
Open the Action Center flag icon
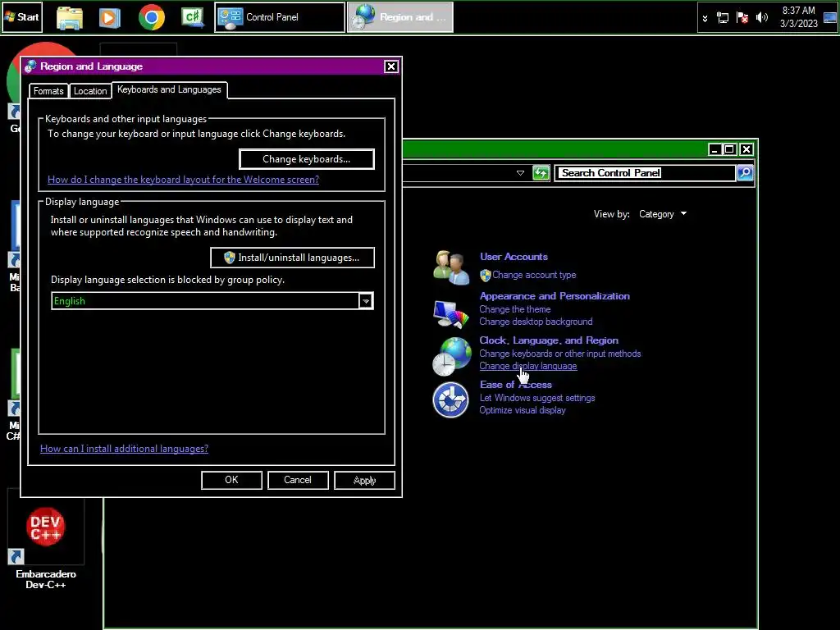pos(742,18)
